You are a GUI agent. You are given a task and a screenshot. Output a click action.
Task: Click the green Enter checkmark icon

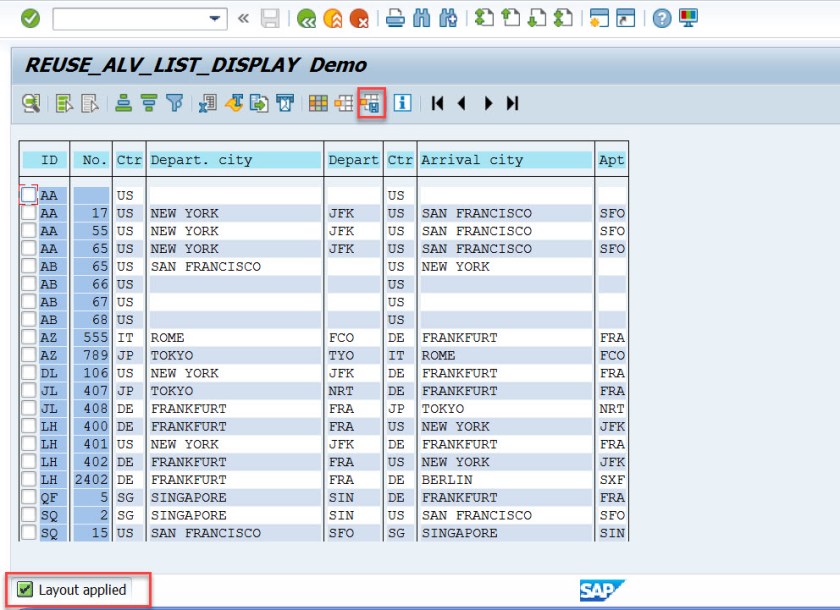tap(31, 18)
